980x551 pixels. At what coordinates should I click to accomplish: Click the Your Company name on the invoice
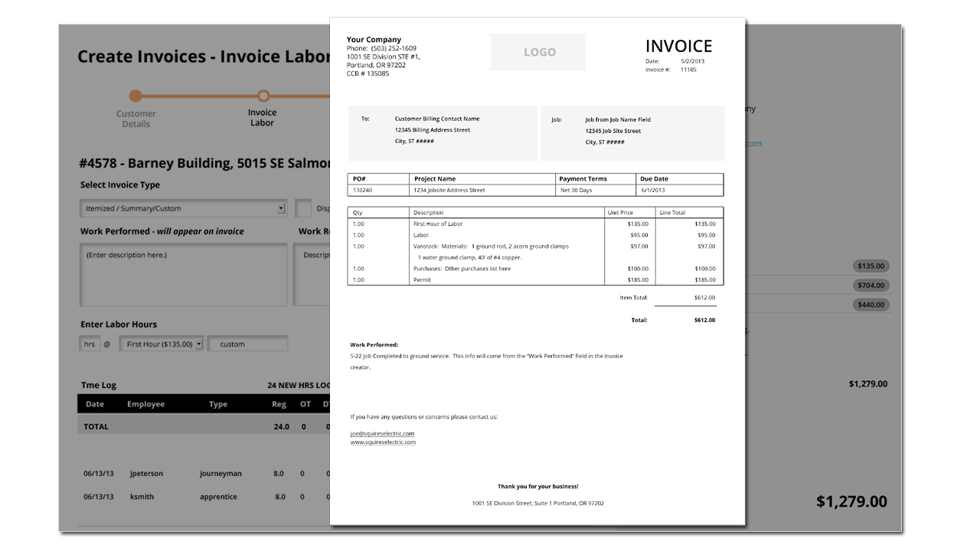pos(374,40)
